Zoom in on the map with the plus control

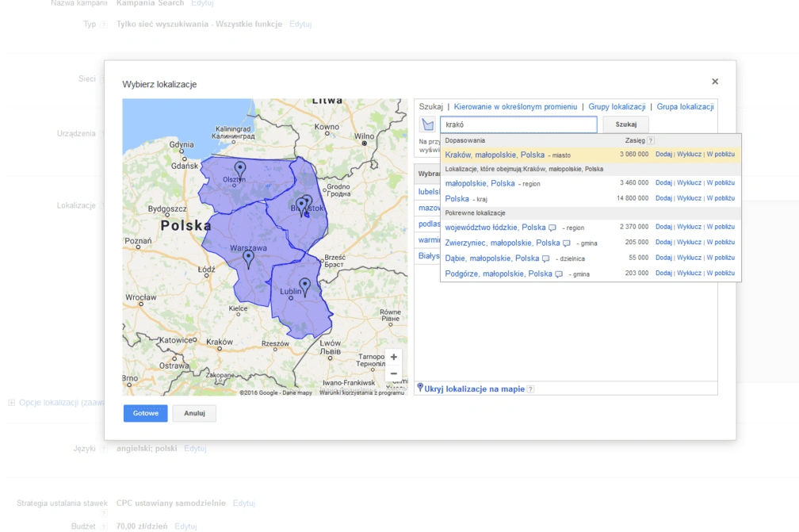[393, 357]
